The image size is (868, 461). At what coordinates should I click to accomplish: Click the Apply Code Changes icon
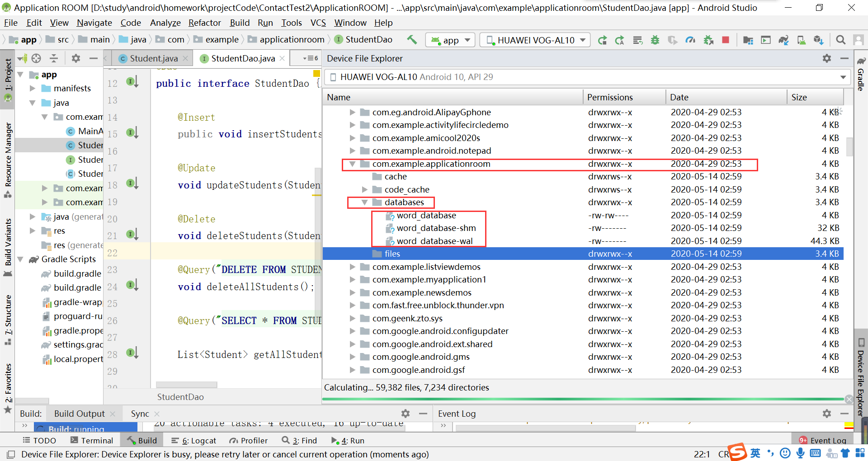coord(620,40)
